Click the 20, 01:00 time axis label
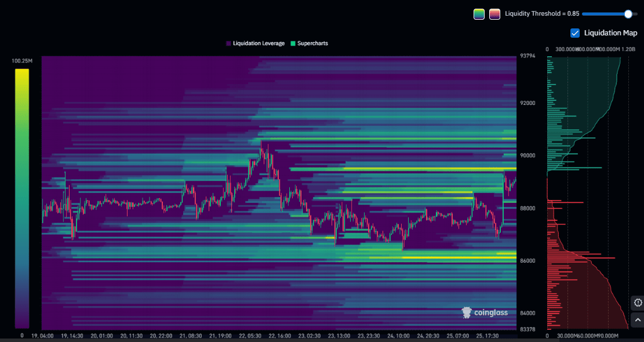The width and height of the screenshot is (644, 342). 101,336
